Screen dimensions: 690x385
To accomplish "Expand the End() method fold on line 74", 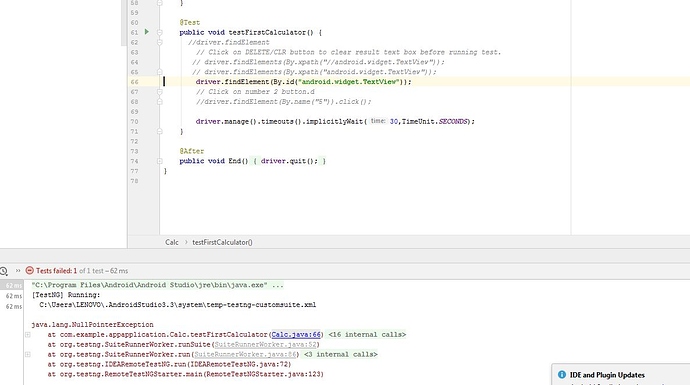I will pos(160,161).
